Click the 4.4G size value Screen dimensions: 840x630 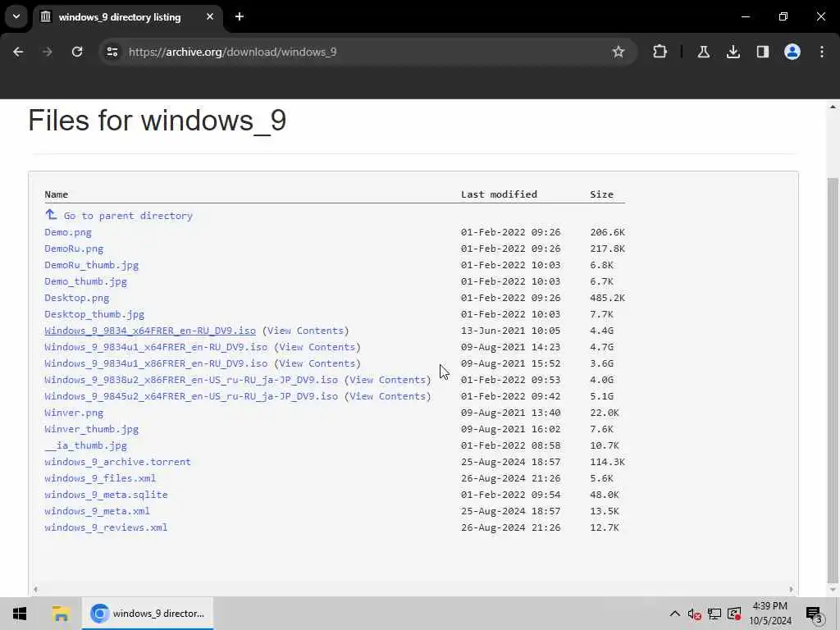click(601, 331)
